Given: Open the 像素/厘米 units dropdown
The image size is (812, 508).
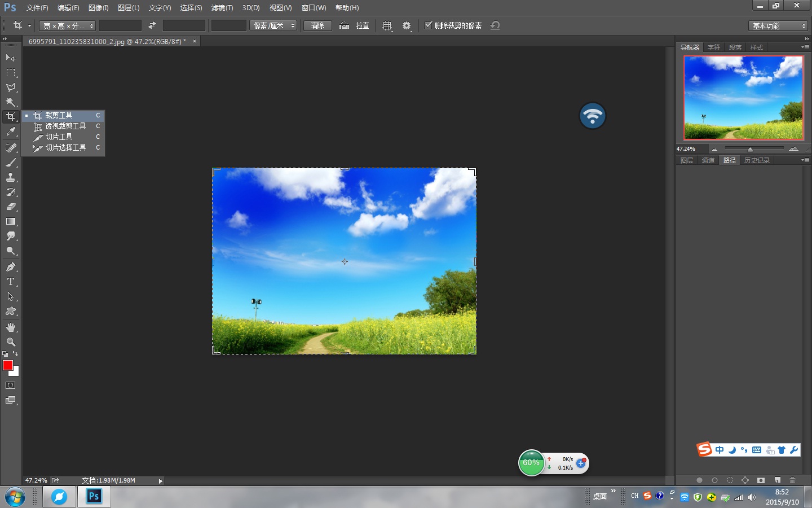Looking at the screenshot, I should [x=274, y=25].
